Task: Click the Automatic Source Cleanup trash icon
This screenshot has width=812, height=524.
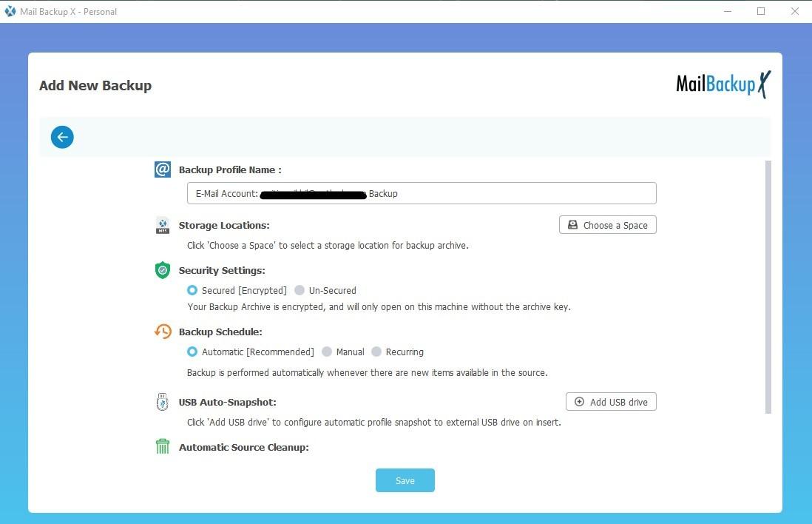Action: [x=163, y=446]
